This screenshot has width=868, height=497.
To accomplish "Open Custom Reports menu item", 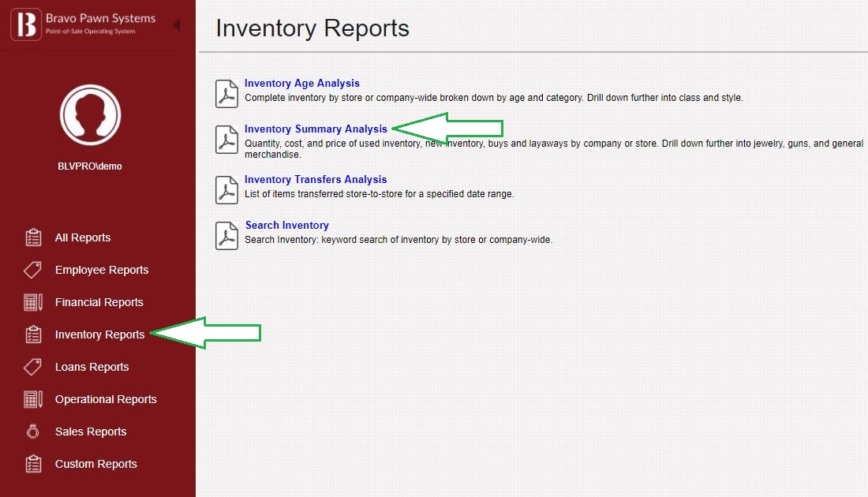I will pos(95,464).
